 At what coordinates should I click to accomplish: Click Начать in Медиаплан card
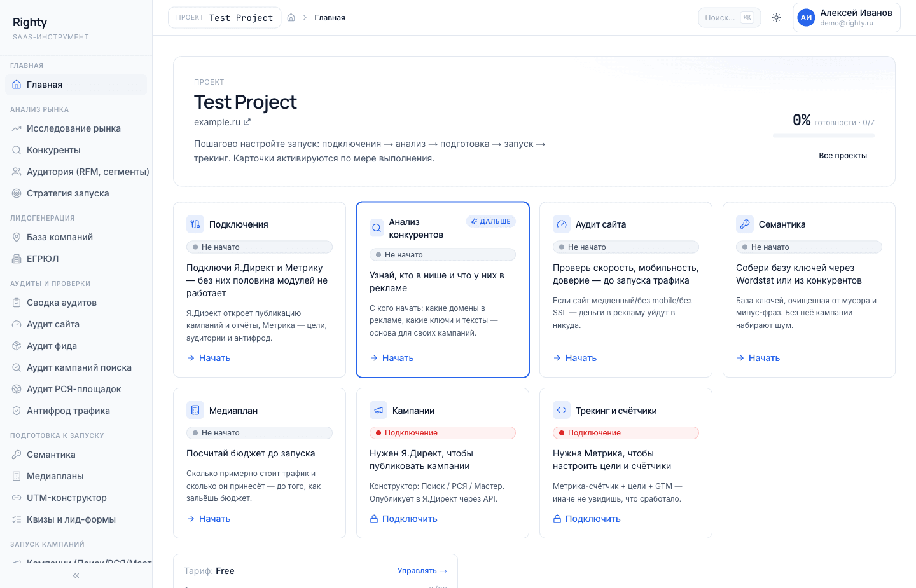coord(209,519)
